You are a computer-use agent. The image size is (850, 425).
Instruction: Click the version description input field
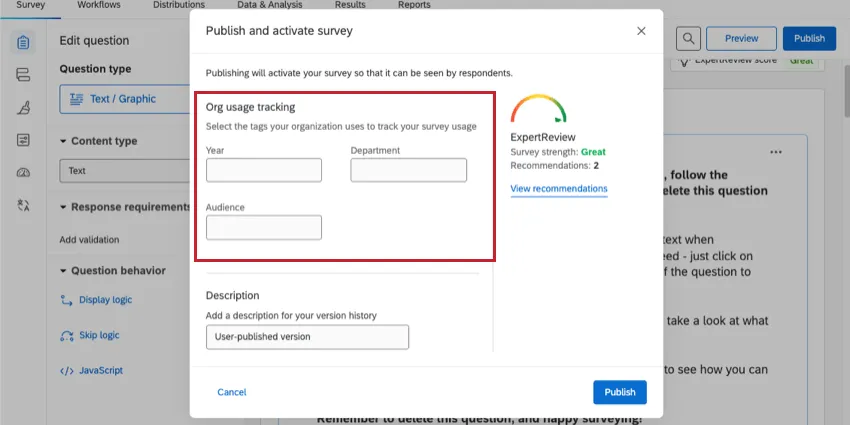click(x=307, y=337)
